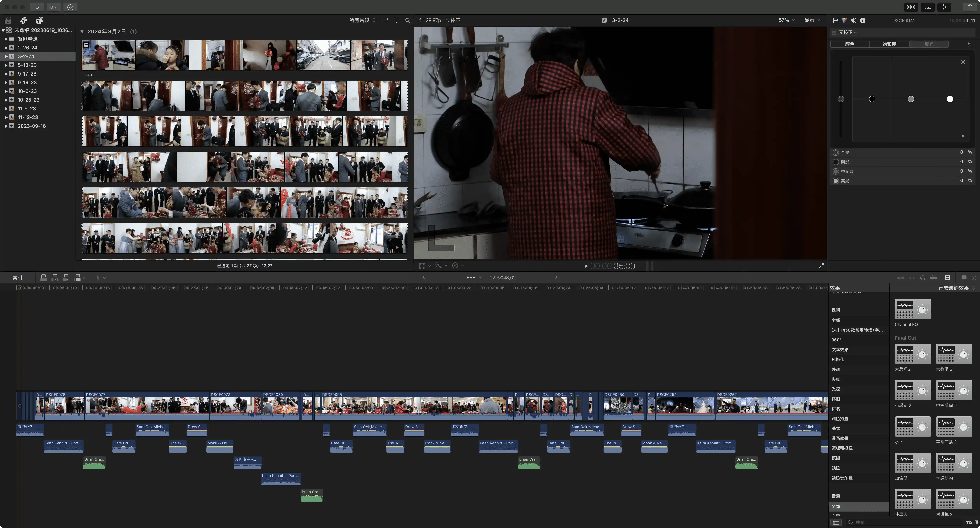The image size is (980, 528).
Task: Toggle the Browser panel grid button
Action: [911, 7]
